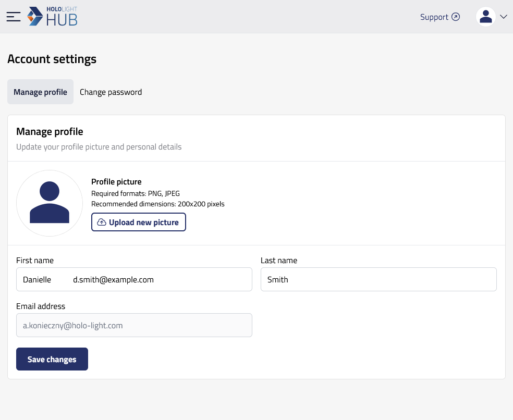Click the cloud upload icon
This screenshot has width=513, height=420.
click(102, 222)
